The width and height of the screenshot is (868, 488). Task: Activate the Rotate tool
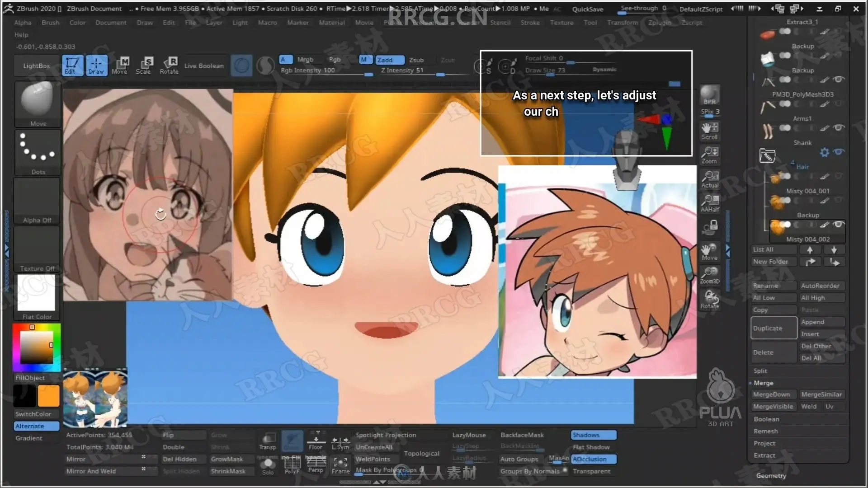169,65
